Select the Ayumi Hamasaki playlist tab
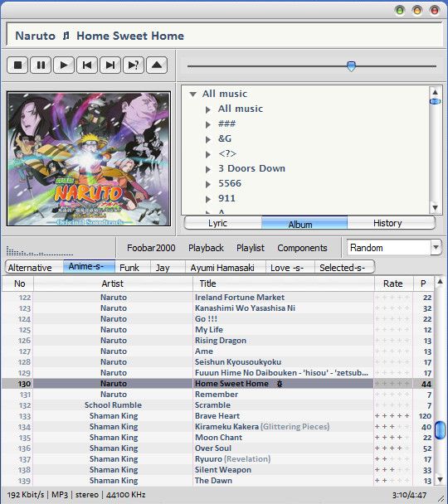 click(x=226, y=268)
